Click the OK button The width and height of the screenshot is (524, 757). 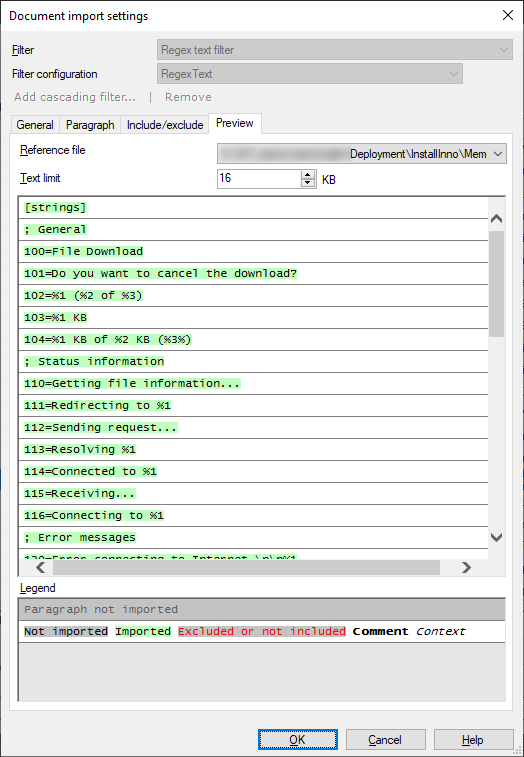pos(297,740)
